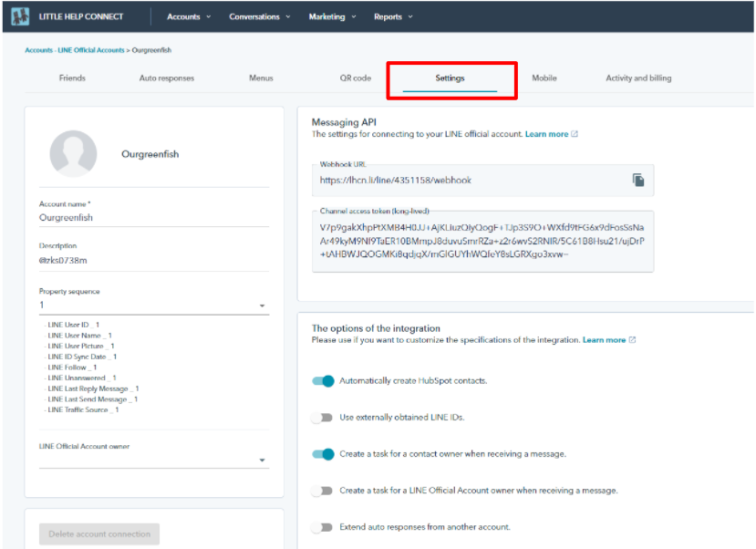This screenshot has height=549, width=756.
Task: Open external link icon beside integration options Learn more
Action: pyautogui.click(x=632, y=340)
